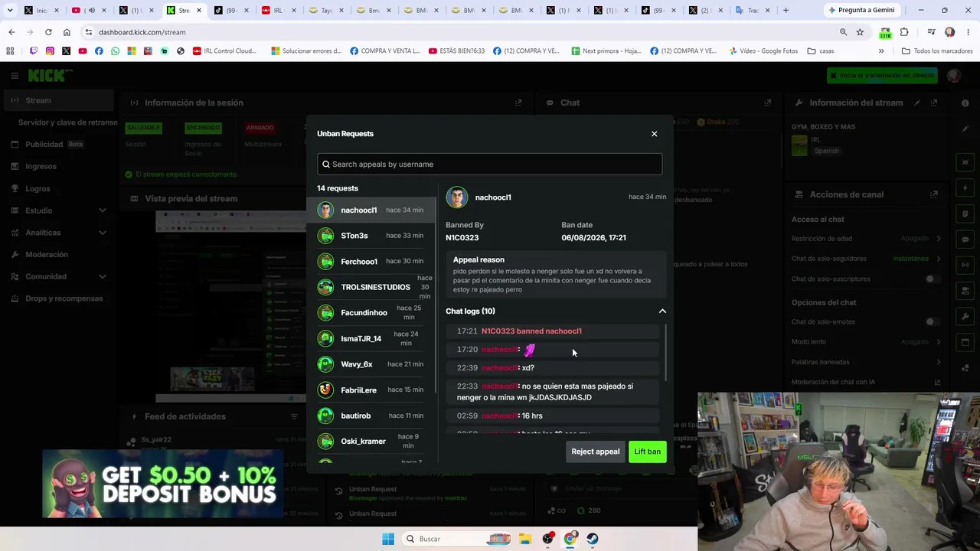Open Stream section in sidebar
Image resolution: width=980 pixels, height=551 pixels.
coord(58,100)
